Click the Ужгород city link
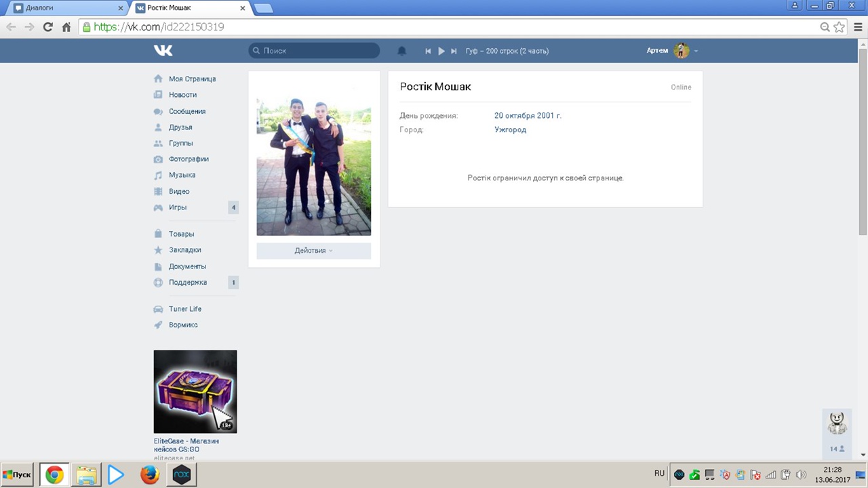Viewport: 868px width, 488px height. (x=510, y=129)
